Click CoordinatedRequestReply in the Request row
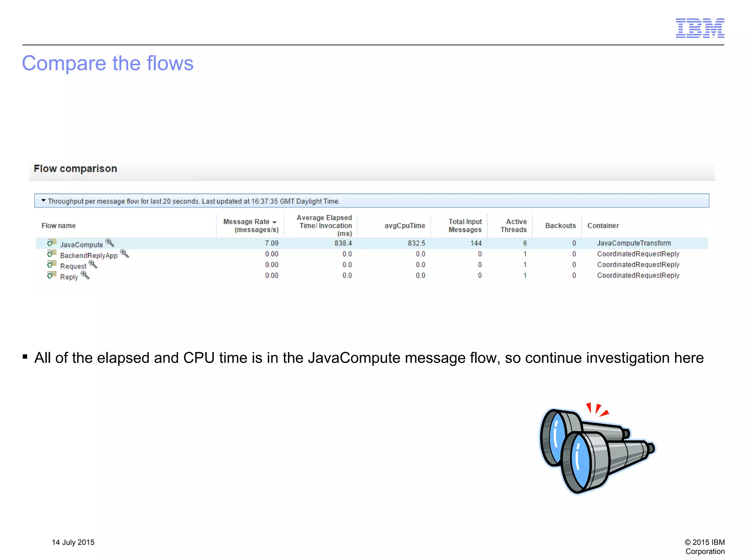Screen dimensions: 747x560 (638, 265)
